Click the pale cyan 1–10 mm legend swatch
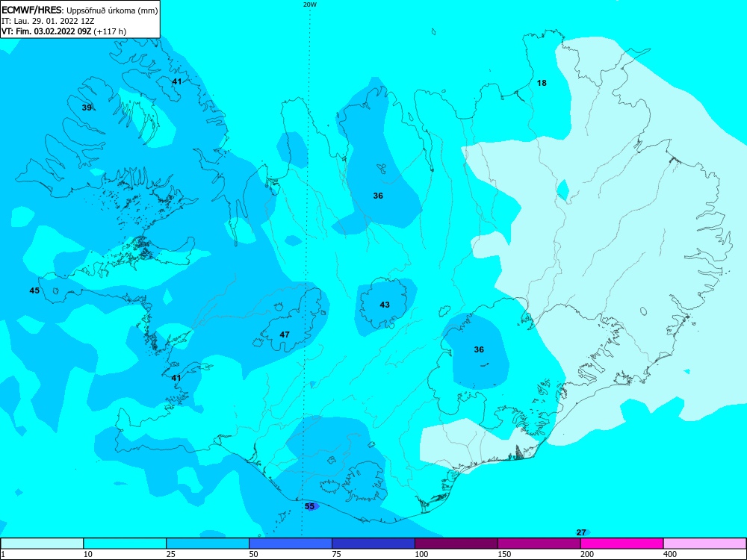Screen dimensions: 747x560 coord(42,544)
